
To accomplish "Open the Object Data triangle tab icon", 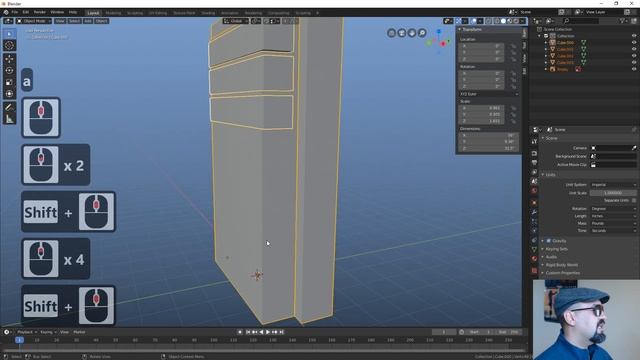I will point(534,249).
